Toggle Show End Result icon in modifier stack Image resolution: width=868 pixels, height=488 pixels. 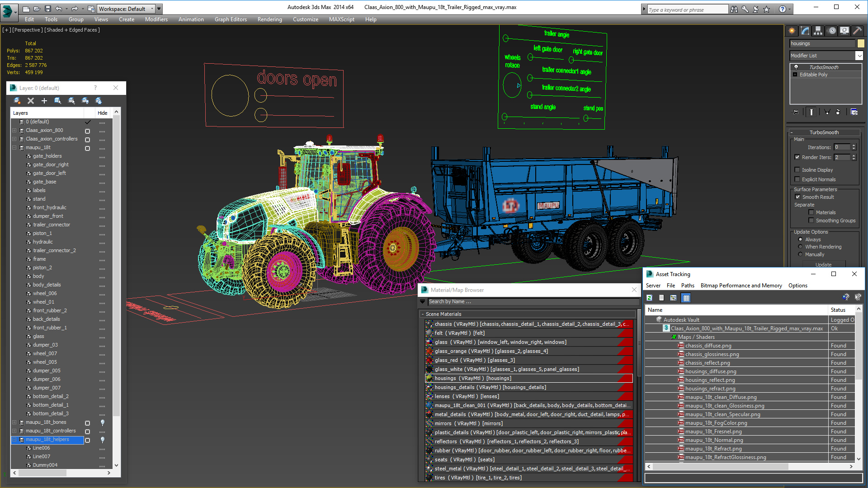click(x=811, y=112)
